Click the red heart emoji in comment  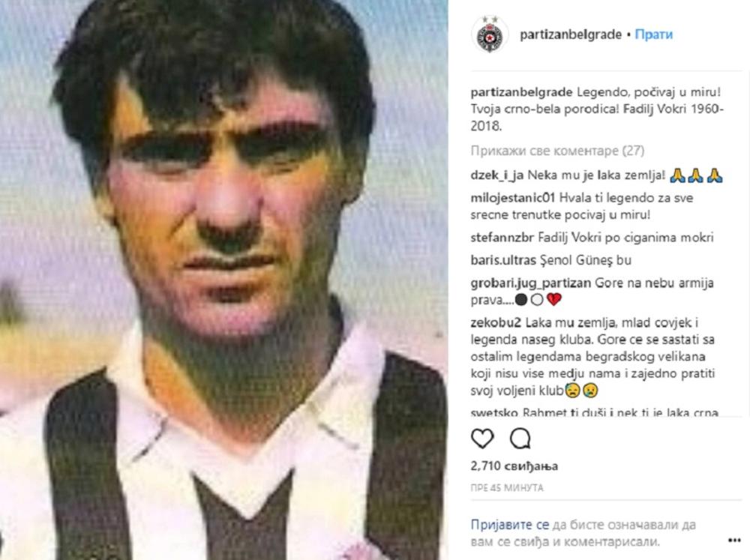click(x=554, y=300)
